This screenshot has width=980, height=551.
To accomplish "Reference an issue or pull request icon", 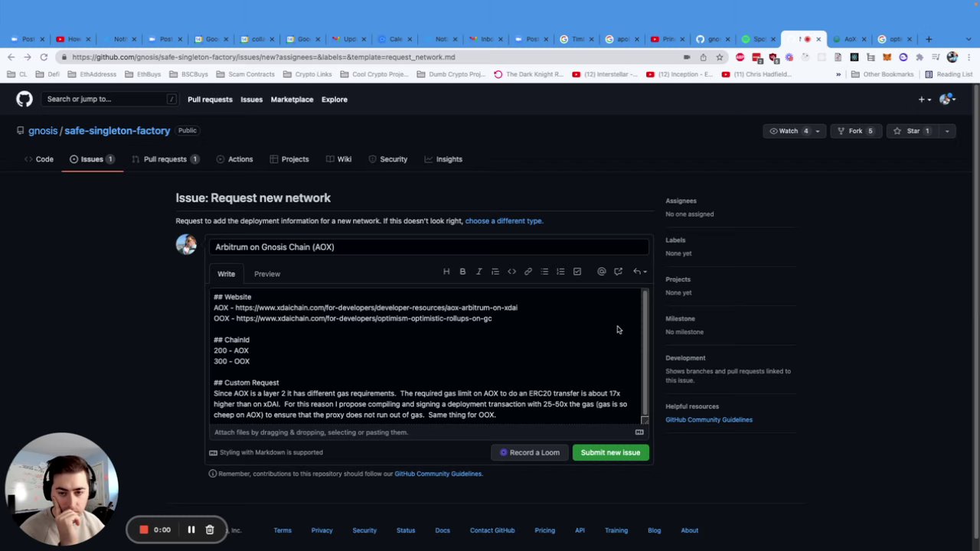I will pos(618,272).
